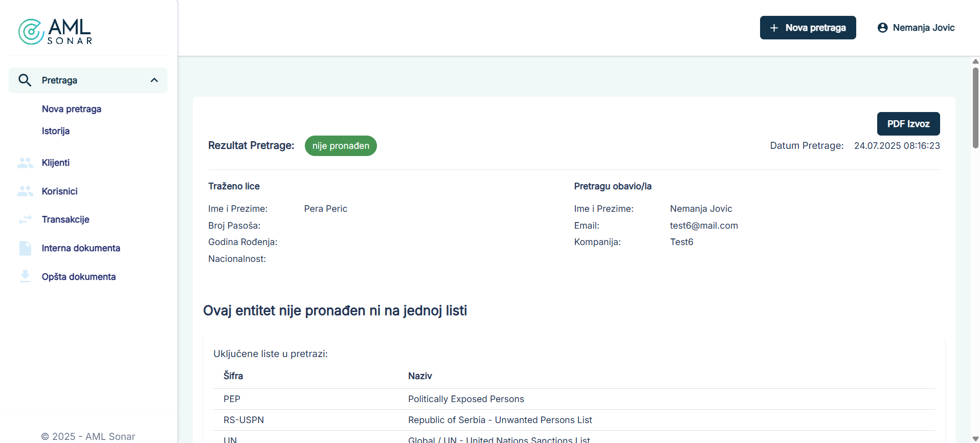
Task: Open Nova pretraga in the sidebar
Action: [72, 109]
